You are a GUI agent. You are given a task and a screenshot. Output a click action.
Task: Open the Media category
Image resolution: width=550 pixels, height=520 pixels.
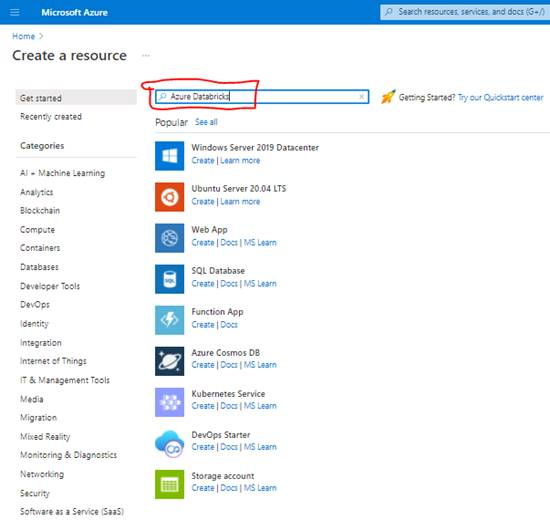(32, 399)
